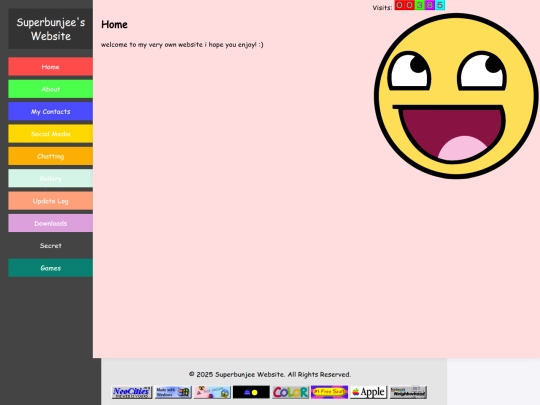Click the 2025 copyright footer text
The image size is (540, 405).
coord(270,374)
